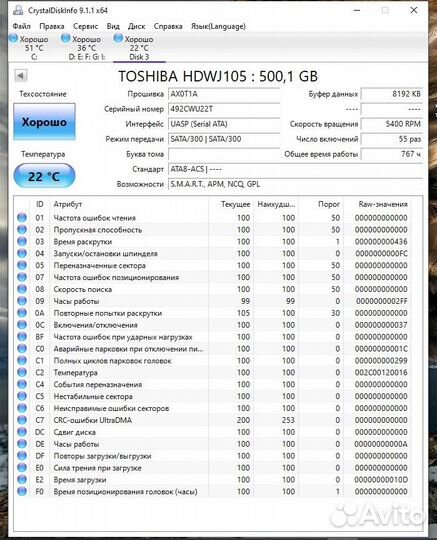
Task: Click the ID column header
Action: pos(40,204)
